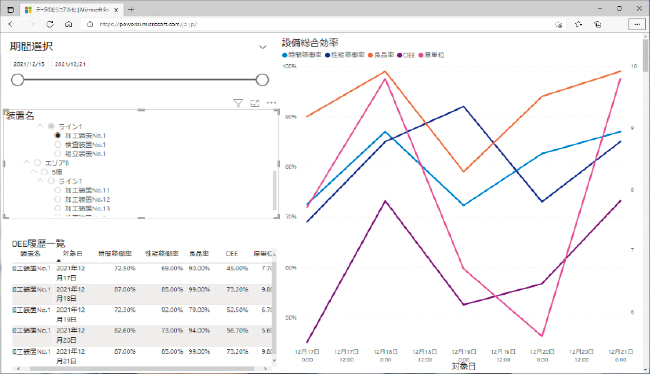Select 検査装置No.1 radio button

pyautogui.click(x=58, y=144)
